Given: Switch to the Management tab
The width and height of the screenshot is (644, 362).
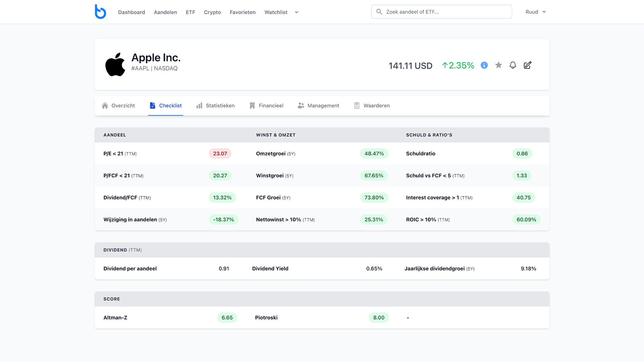Looking at the screenshot, I should pos(318,106).
